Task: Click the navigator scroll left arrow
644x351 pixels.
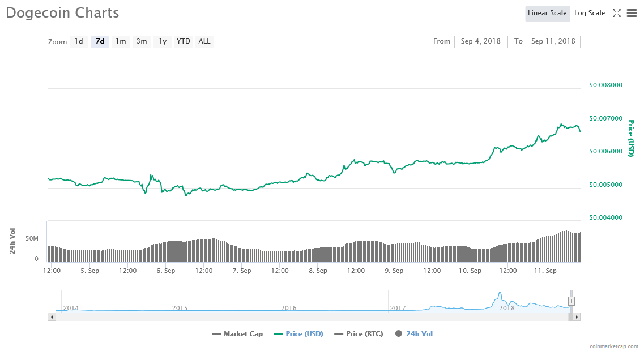Action: point(52,317)
